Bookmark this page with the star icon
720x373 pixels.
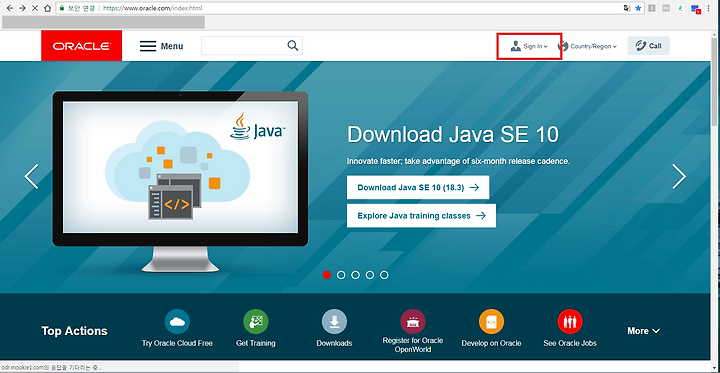coord(638,8)
